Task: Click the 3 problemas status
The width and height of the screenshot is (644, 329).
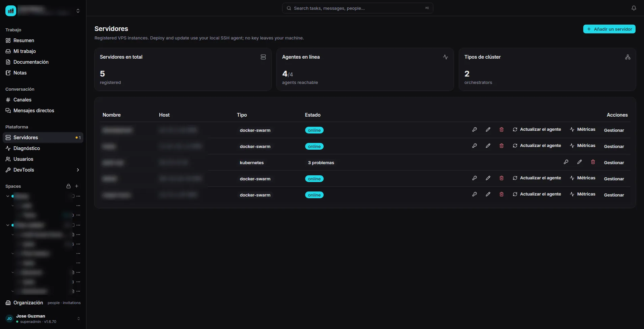Action: click(321, 162)
